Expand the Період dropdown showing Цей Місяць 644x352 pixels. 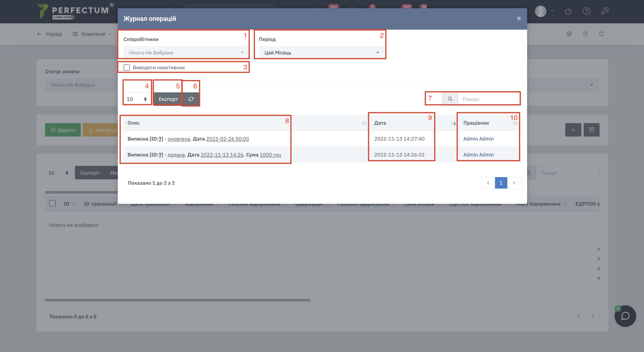pyautogui.click(x=321, y=52)
